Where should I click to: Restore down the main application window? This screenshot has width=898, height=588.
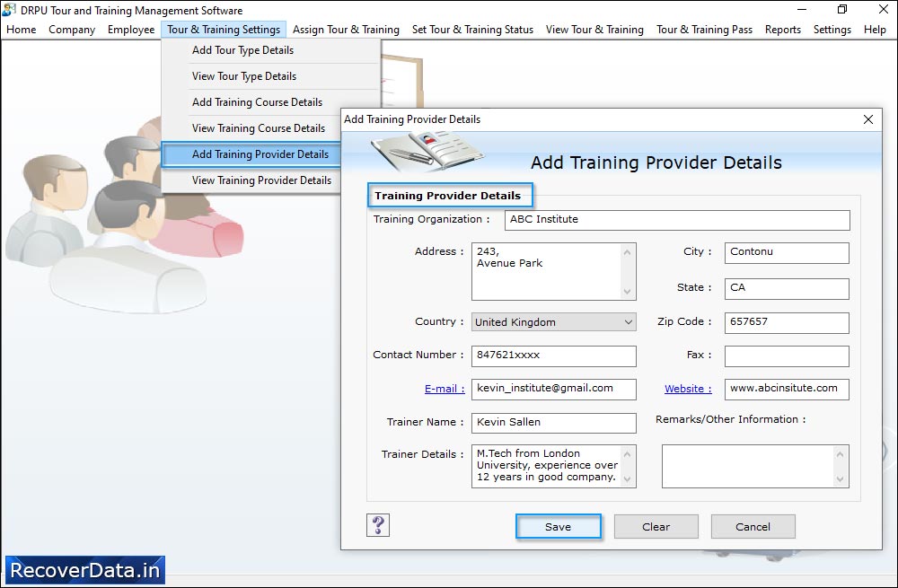[x=842, y=10]
